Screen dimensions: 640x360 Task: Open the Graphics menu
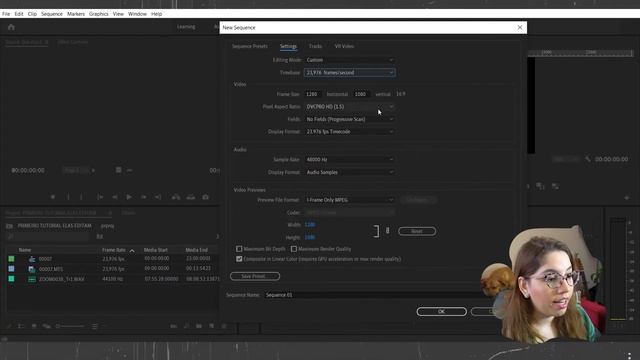[x=99, y=14]
